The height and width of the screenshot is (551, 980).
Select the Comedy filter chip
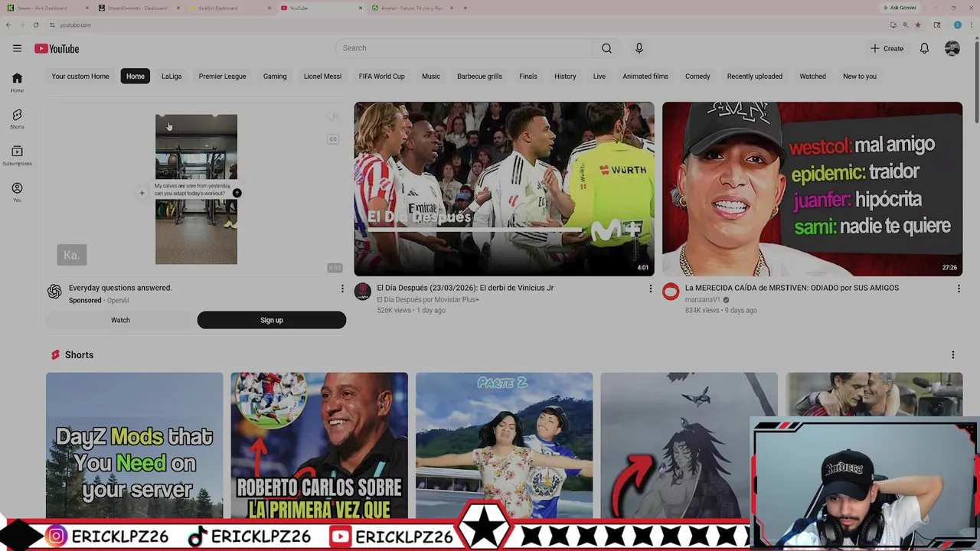pos(697,77)
